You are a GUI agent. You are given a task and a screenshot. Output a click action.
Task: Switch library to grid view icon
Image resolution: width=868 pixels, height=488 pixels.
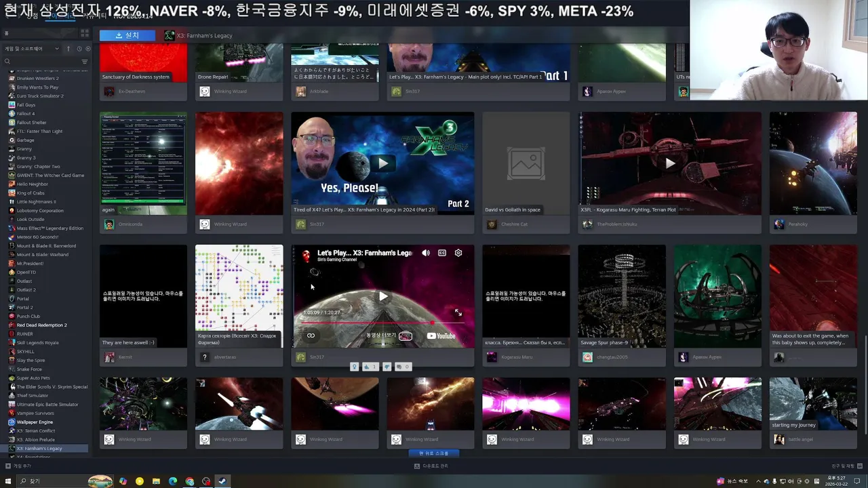click(x=85, y=33)
